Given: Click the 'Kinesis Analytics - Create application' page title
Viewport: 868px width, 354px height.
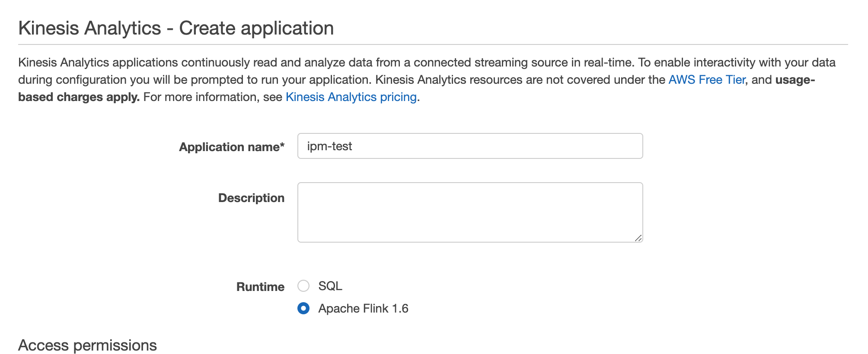Looking at the screenshot, I should pyautogui.click(x=176, y=28).
